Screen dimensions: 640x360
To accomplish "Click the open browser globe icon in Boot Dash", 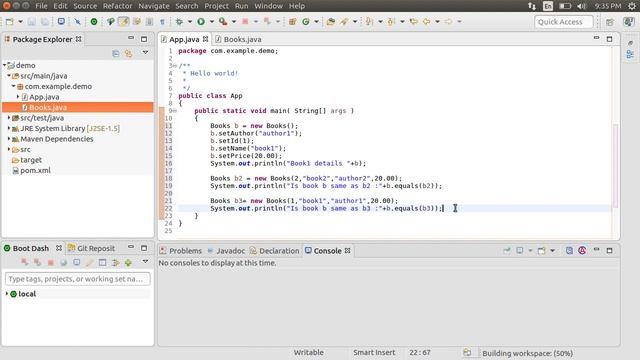I will pos(63,262).
